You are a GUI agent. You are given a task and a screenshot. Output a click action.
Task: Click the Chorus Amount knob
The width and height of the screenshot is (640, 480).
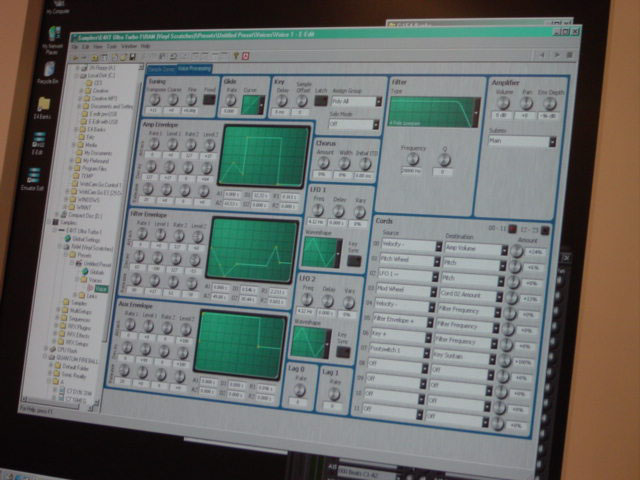[323, 163]
